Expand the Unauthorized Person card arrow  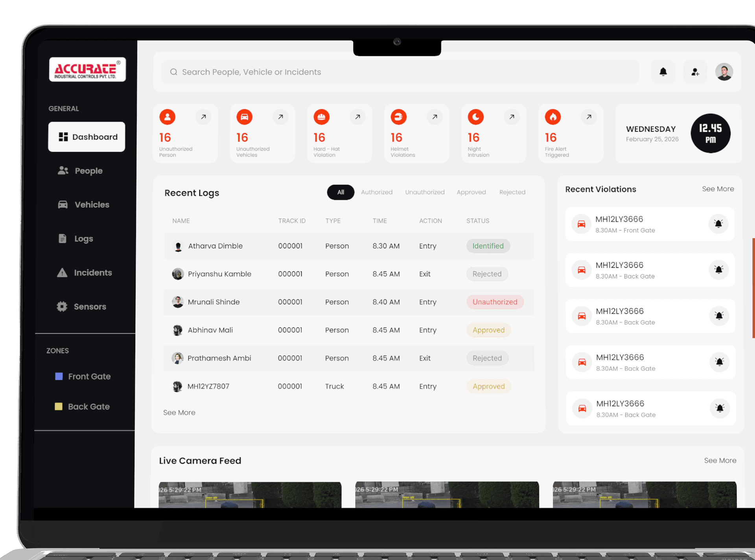[x=203, y=117]
